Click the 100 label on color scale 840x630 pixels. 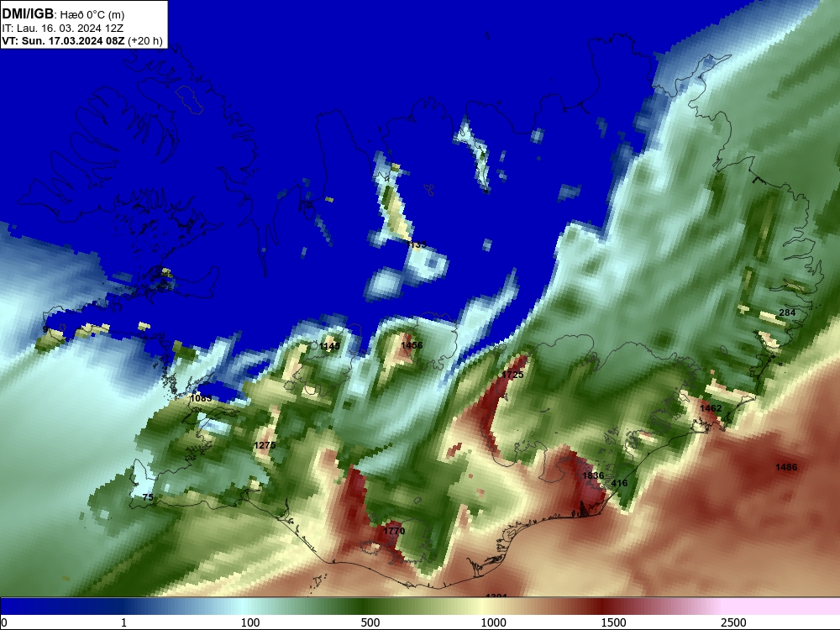pos(250,622)
